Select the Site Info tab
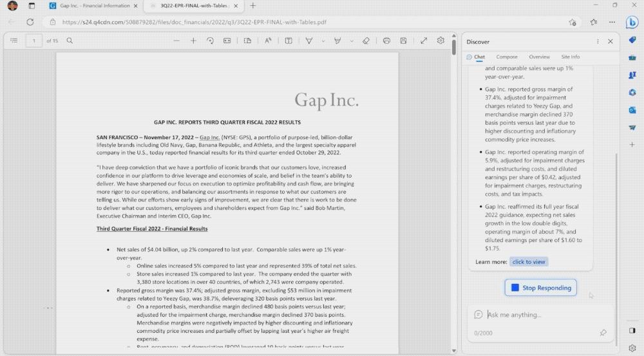This screenshot has height=356, width=644. (x=571, y=57)
